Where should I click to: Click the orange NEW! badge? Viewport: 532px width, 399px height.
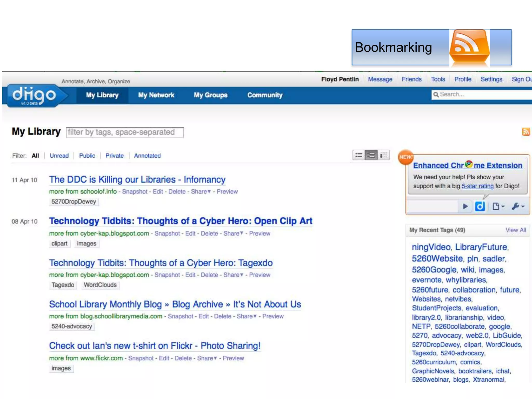click(406, 157)
